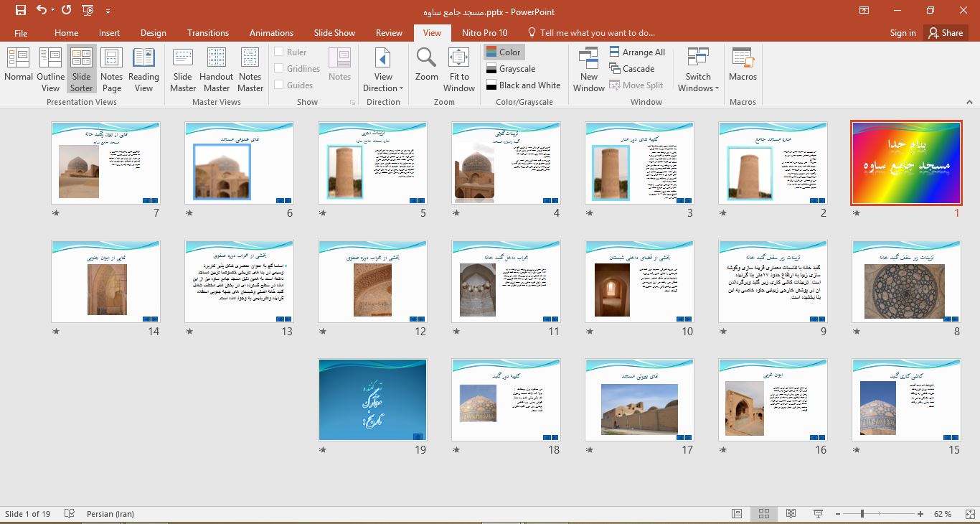Image resolution: width=980 pixels, height=524 pixels.
Task: Open Slide Master view
Action: tap(183, 70)
